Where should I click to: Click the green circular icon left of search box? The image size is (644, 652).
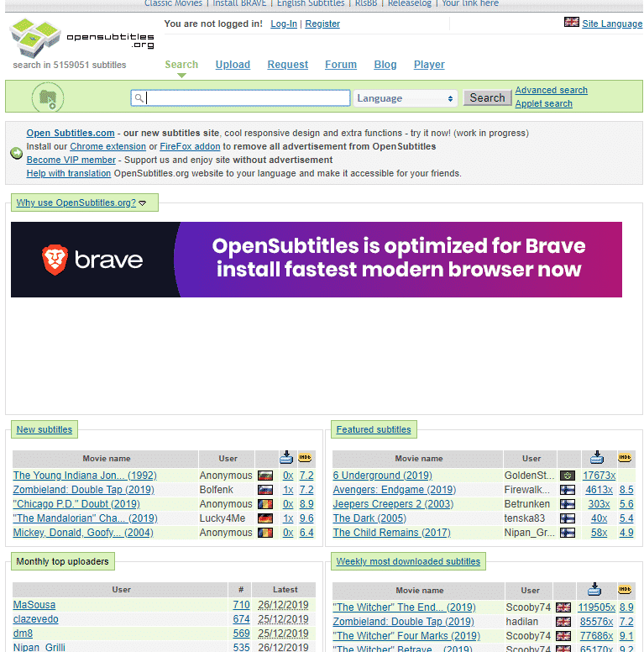tap(48, 98)
